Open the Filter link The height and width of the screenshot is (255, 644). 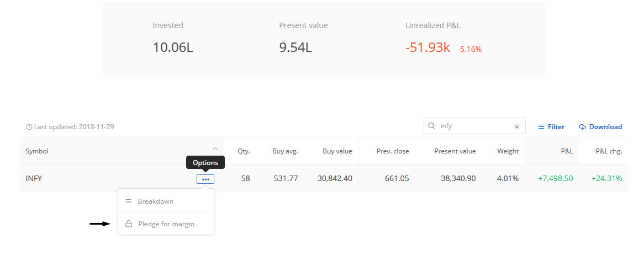point(556,127)
